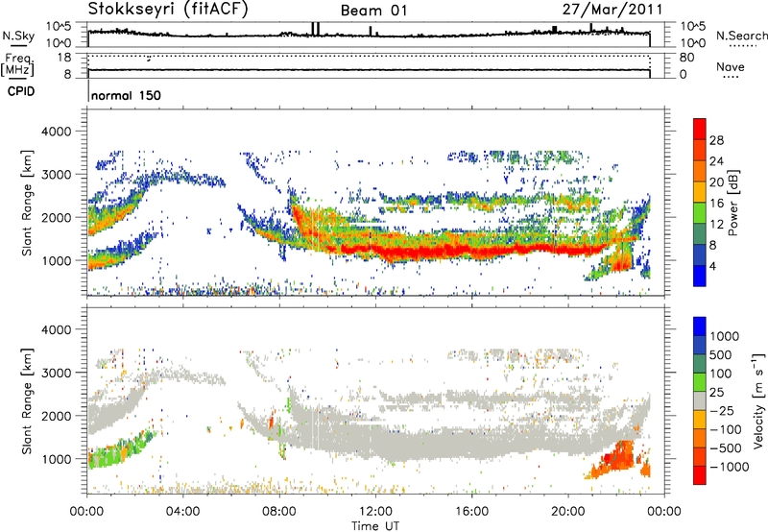Click the '80' Nave axis tick
Screen dimensions: 768x532
pyautogui.click(x=686, y=58)
